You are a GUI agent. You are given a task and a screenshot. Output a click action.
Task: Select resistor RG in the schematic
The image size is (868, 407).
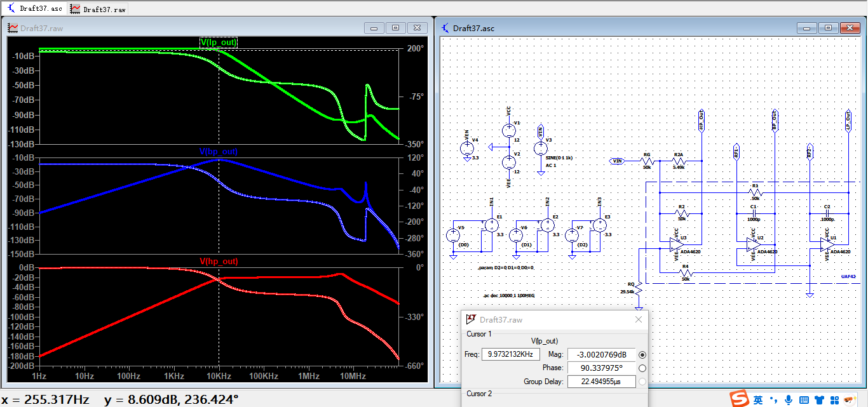pyautogui.click(x=647, y=161)
